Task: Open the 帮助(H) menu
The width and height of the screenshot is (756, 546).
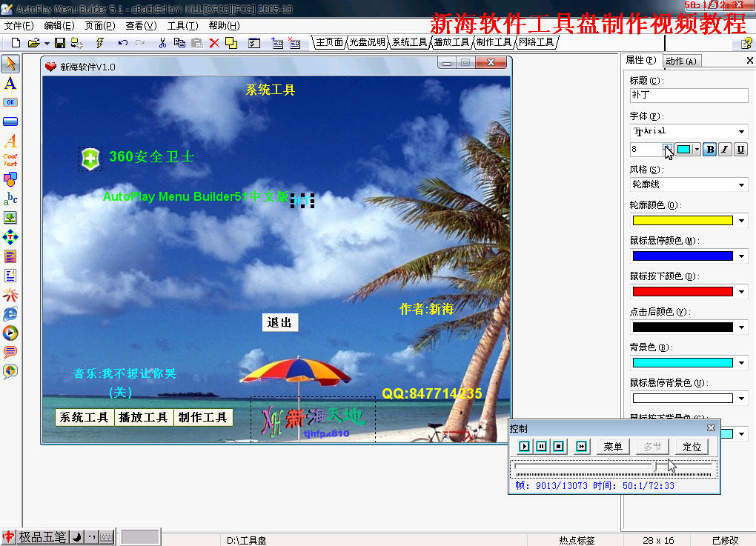Action: (x=224, y=25)
